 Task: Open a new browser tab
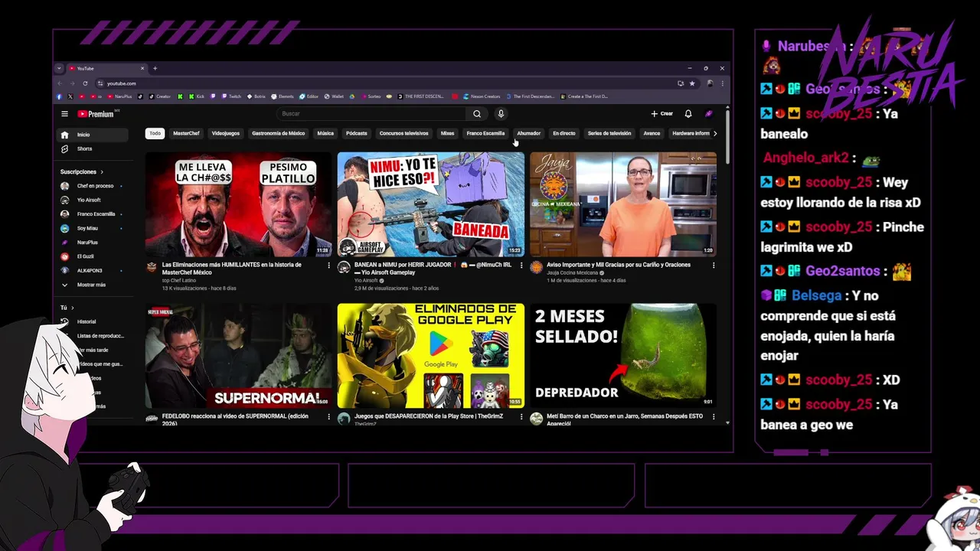(x=155, y=68)
